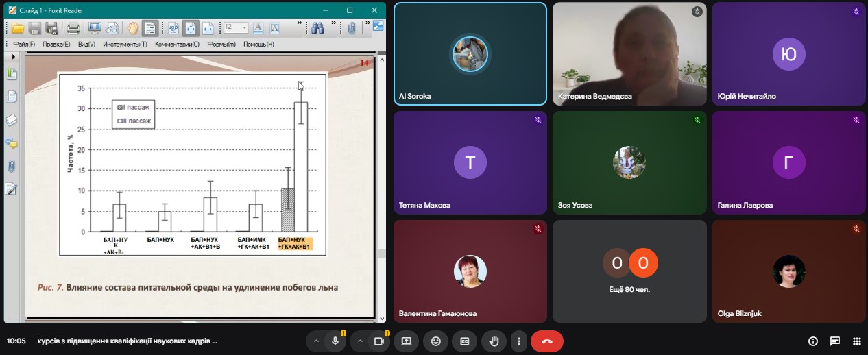Click the Зоя Усова participant tile
868x355 pixels.
pos(629,162)
